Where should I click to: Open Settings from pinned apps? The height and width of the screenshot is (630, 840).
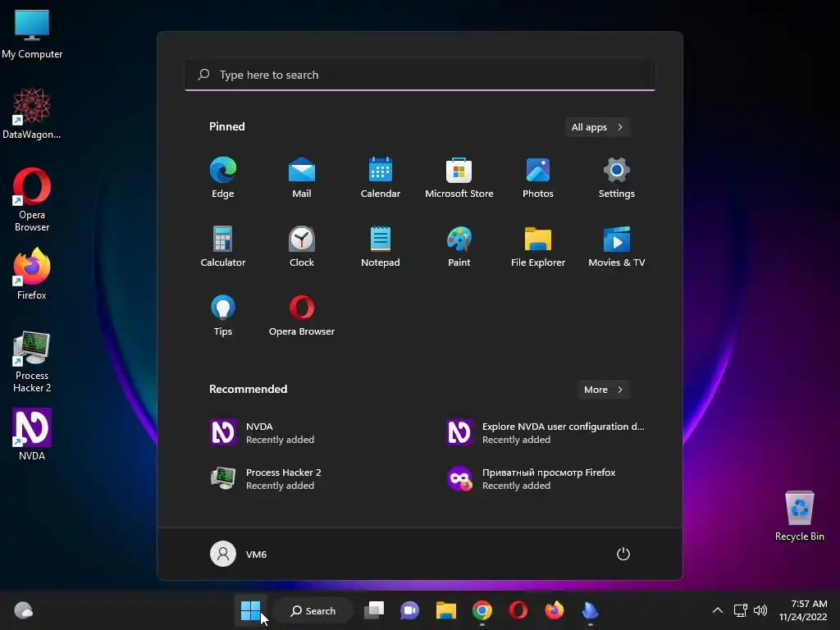click(617, 178)
